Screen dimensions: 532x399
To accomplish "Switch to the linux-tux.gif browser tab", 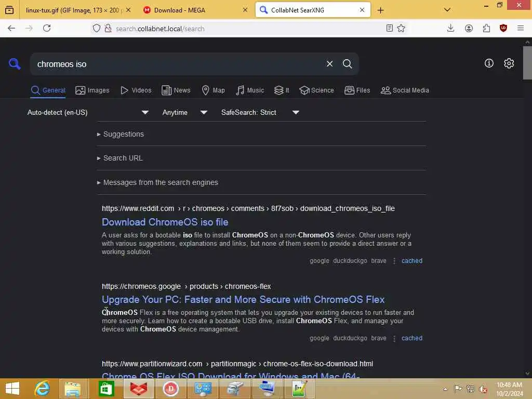I will click(72, 10).
